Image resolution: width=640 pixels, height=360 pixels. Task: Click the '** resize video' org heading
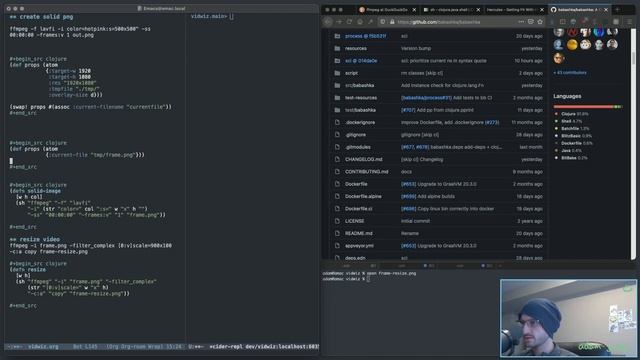coord(35,239)
